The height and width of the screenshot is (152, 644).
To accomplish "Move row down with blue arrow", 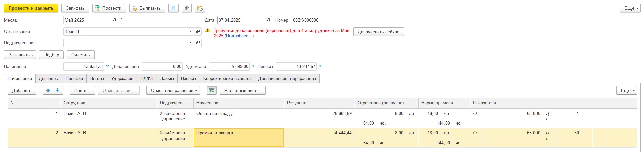I will pos(58,90).
